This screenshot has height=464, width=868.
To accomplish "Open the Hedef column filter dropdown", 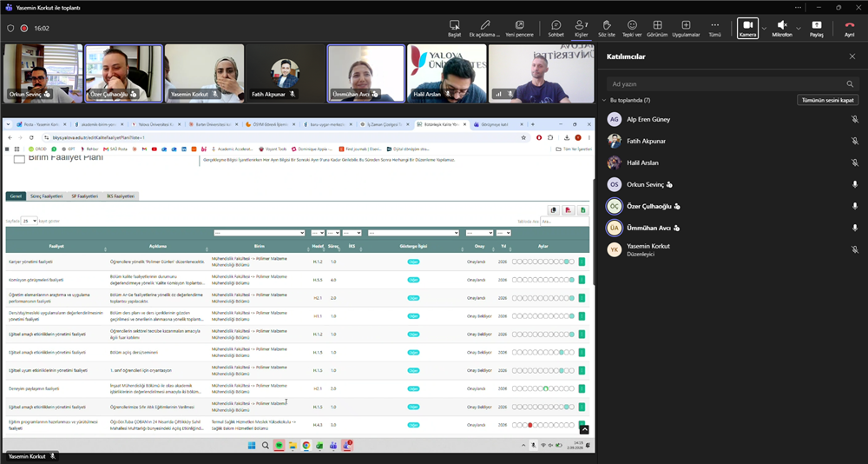I will click(x=318, y=233).
